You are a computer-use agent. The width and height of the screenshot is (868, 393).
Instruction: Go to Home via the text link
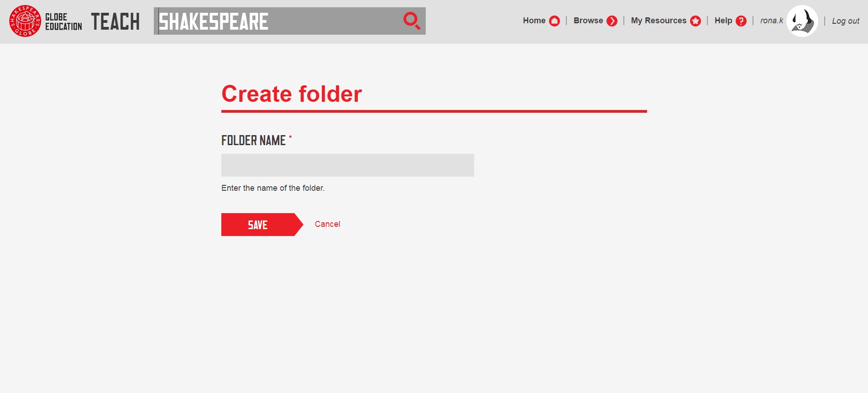(x=534, y=21)
